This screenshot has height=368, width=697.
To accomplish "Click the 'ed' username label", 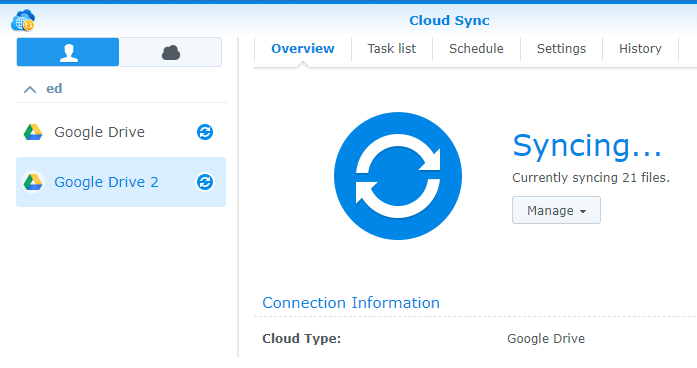I will click(x=54, y=88).
